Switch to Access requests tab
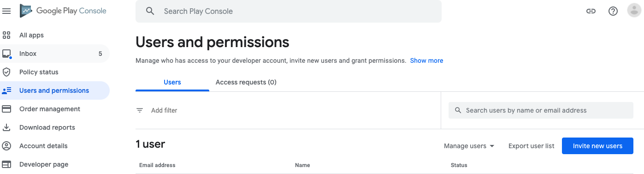This screenshot has height=174, width=644. coord(246,82)
